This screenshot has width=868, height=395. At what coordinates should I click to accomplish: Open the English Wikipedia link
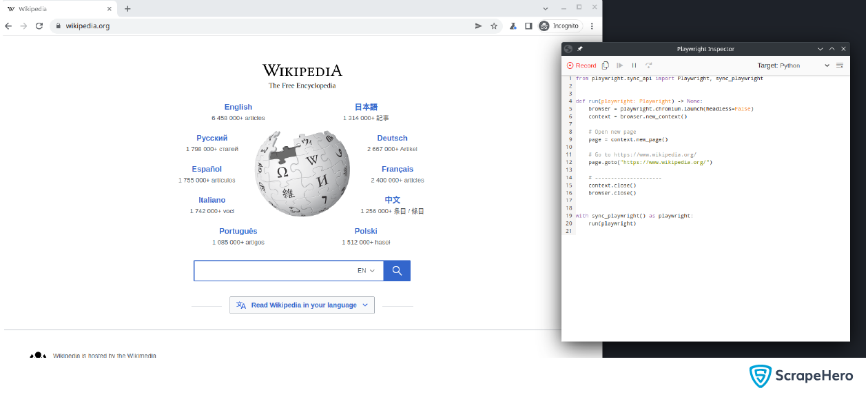point(238,107)
